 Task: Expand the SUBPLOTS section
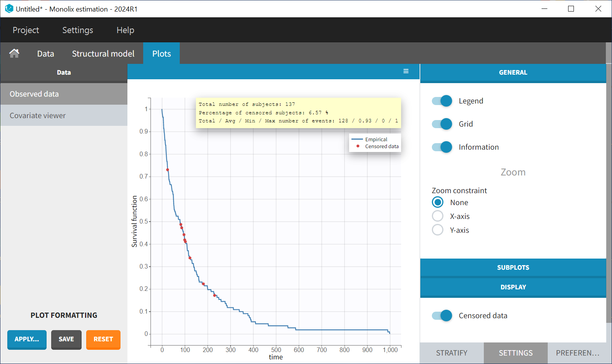(x=513, y=267)
